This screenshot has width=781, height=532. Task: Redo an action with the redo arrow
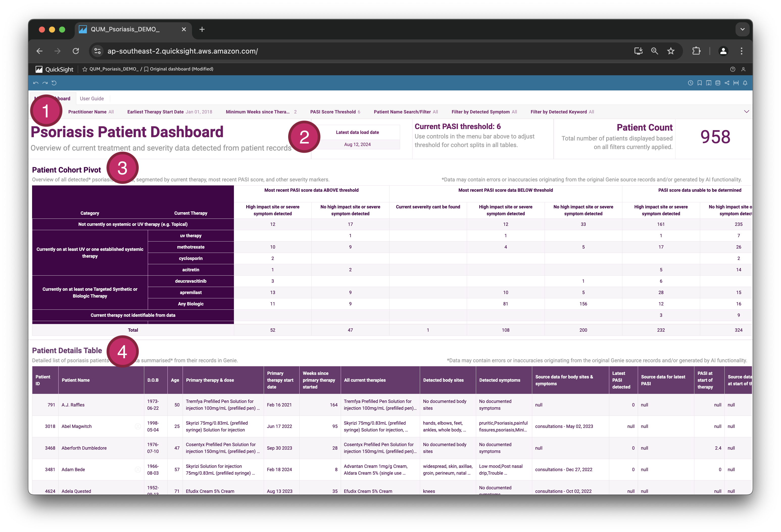(x=45, y=83)
